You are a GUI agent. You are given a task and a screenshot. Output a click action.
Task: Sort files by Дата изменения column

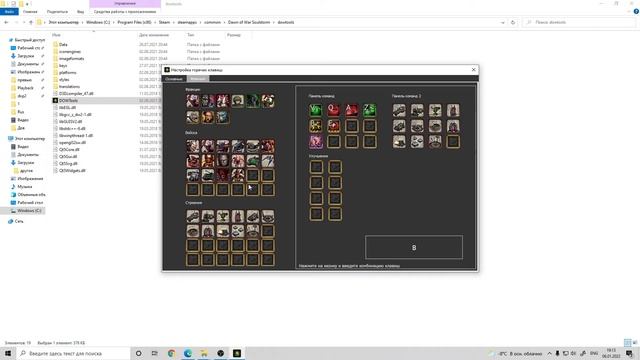154,35
